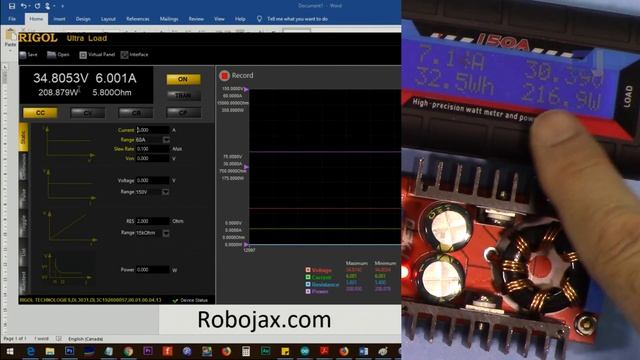Switch to the Insert ribbon tab

point(59,19)
